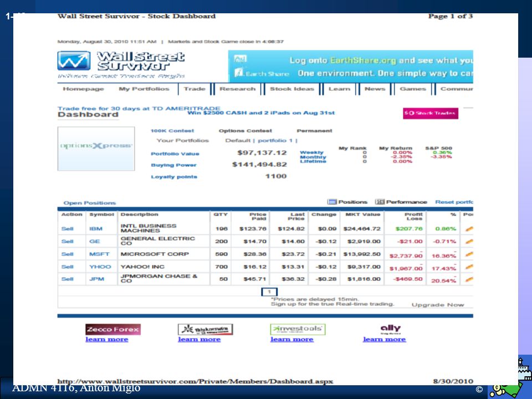Screen dimensions: 532x399
Task: Open the Homepage menu item
Action: (83, 89)
